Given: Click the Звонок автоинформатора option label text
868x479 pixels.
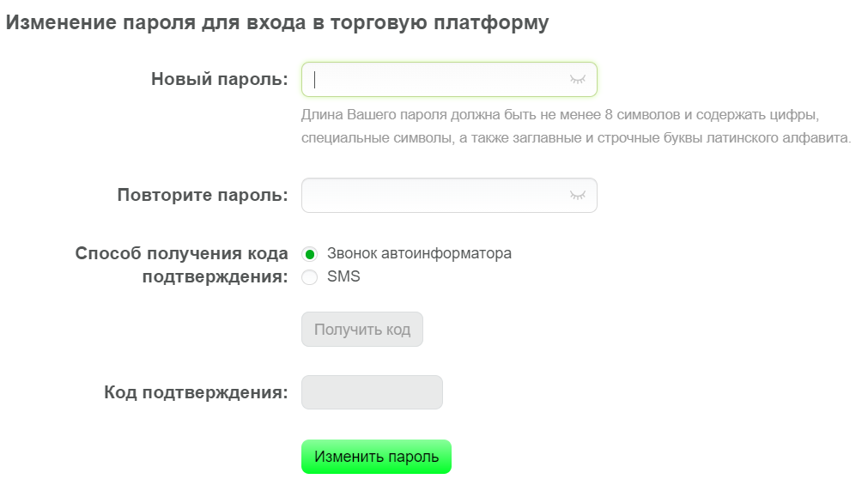Looking at the screenshot, I should coord(419,253).
